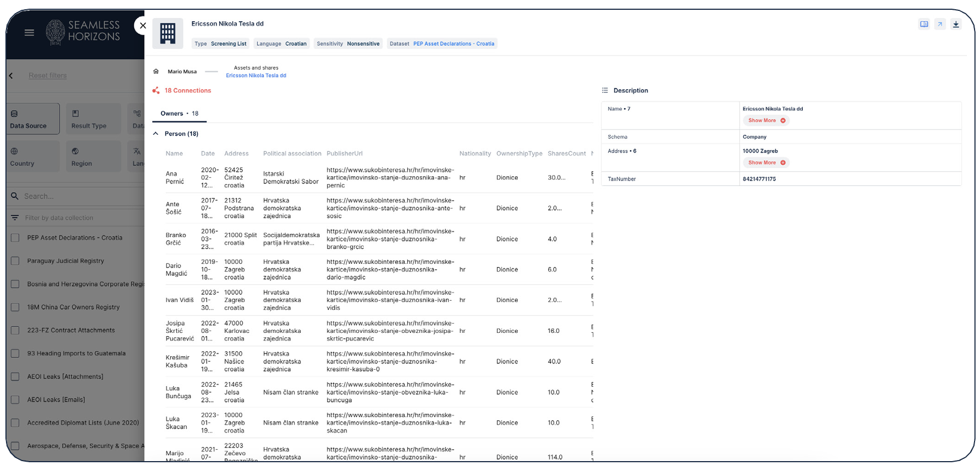Check Accredited Diplomat Lists (June 2020)
980x472 pixels.
pos(15,423)
